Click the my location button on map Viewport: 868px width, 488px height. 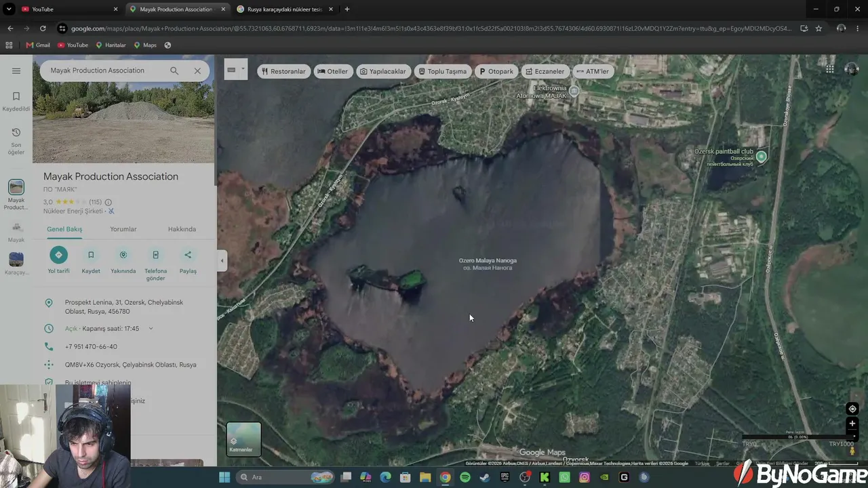pyautogui.click(x=852, y=409)
